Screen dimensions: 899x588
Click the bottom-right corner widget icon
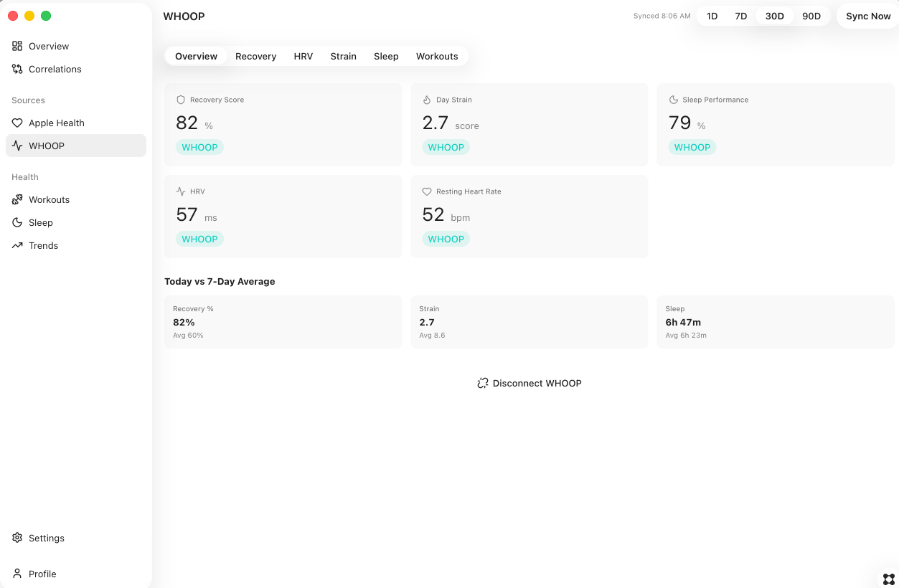(889, 579)
